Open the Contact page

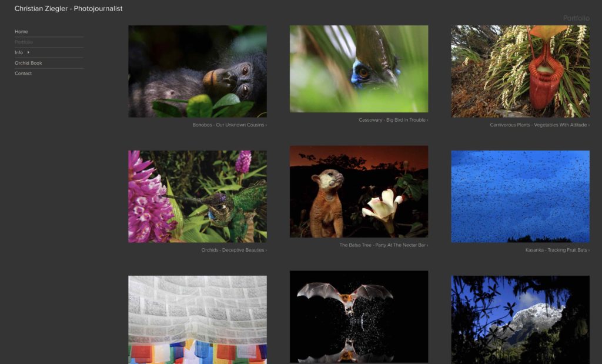pyautogui.click(x=23, y=74)
